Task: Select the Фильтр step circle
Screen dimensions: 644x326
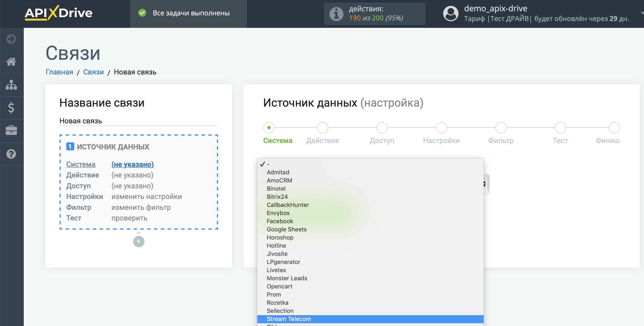Action: pos(501,127)
